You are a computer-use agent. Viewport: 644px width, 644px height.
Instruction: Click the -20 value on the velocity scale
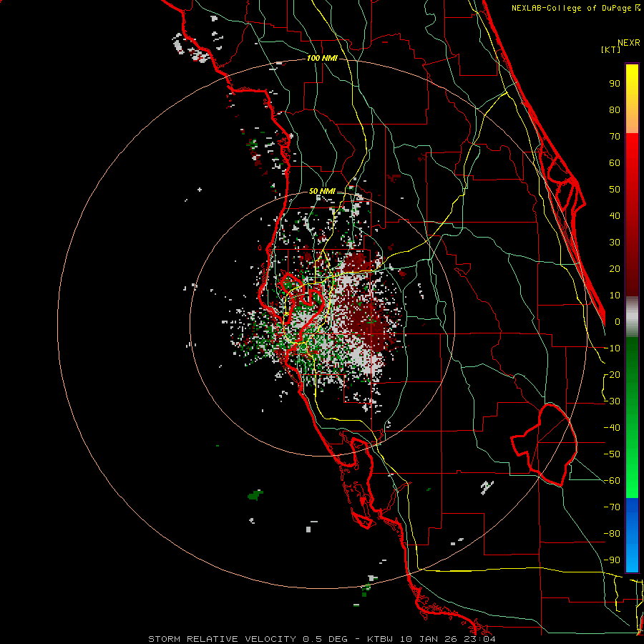612,375
